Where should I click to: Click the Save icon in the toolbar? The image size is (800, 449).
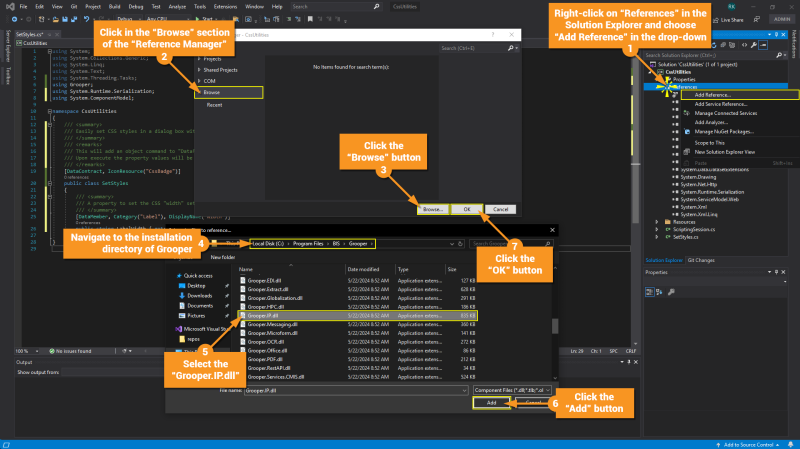click(65, 19)
